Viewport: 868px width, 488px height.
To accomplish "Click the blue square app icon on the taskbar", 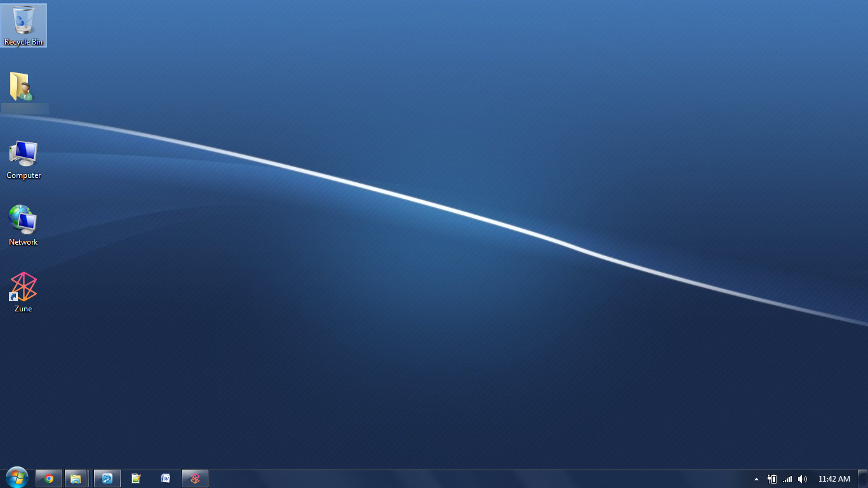I will pos(107,478).
